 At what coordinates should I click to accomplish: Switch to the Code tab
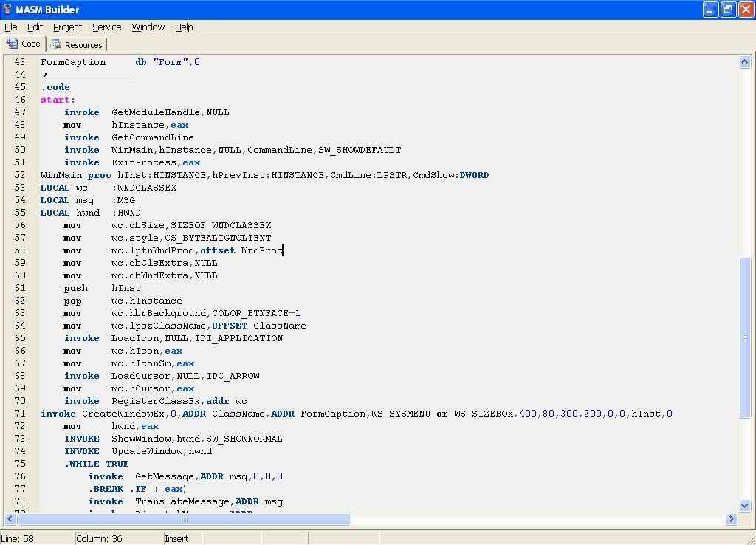click(x=23, y=44)
